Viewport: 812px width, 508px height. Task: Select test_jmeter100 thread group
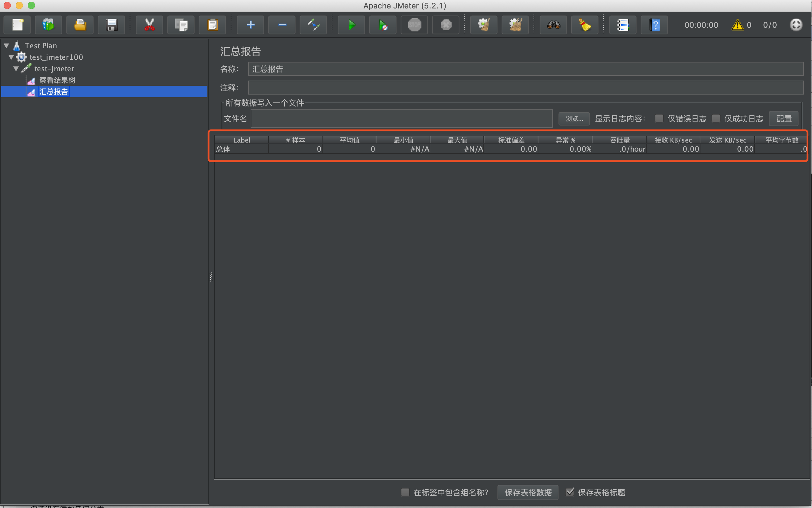56,57
